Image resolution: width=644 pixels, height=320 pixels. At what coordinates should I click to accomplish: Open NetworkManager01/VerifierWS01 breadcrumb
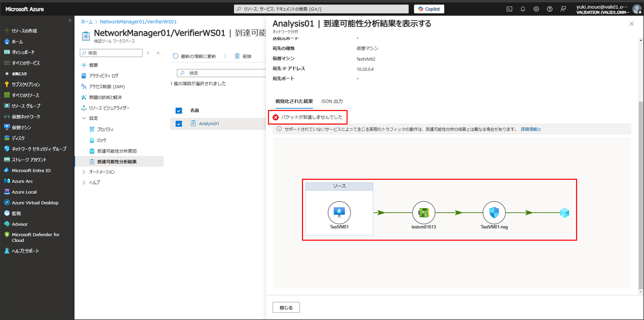138,22
